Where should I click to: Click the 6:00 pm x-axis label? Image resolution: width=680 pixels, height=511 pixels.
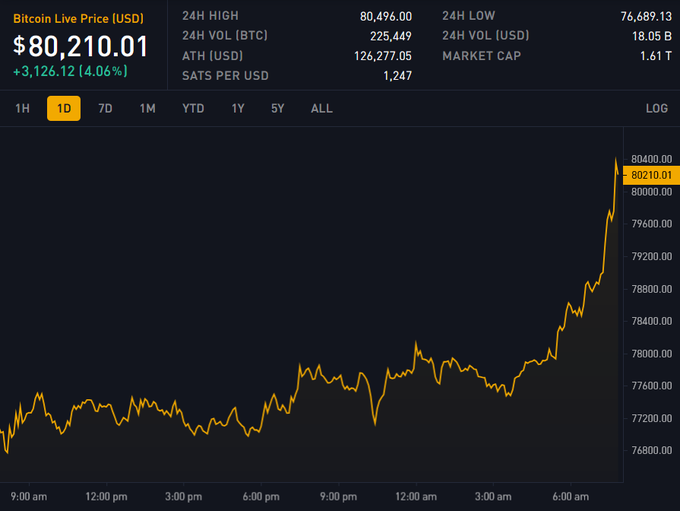(261, 497)
